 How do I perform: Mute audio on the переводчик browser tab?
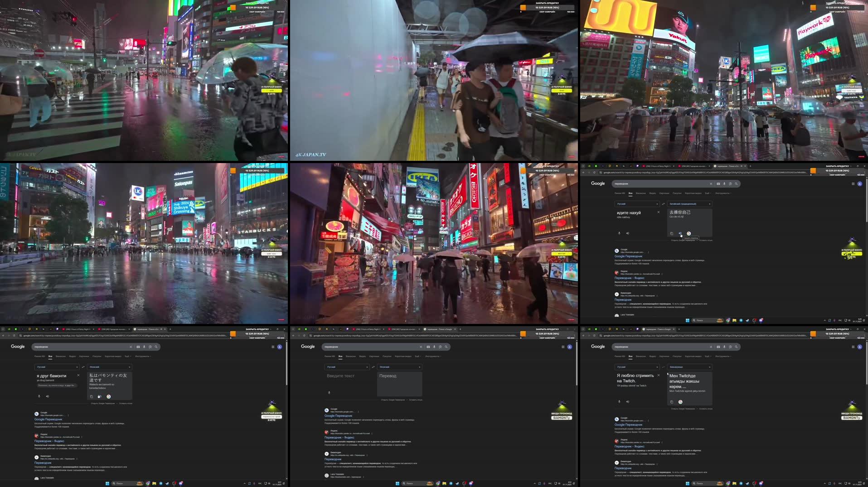pyautogui.click(x=741, y=166)
